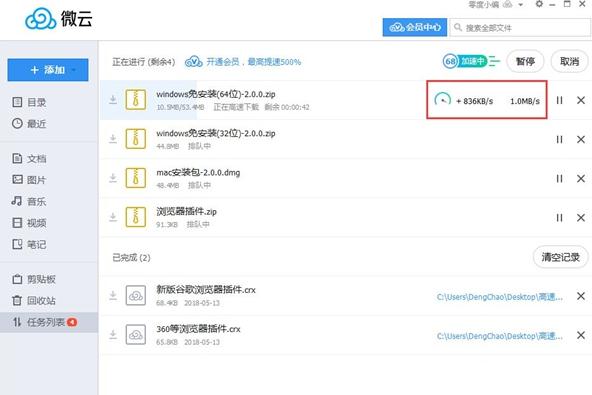Show 文档 documents category
Viewport: 592px width, 395px height.
point(29,159)
